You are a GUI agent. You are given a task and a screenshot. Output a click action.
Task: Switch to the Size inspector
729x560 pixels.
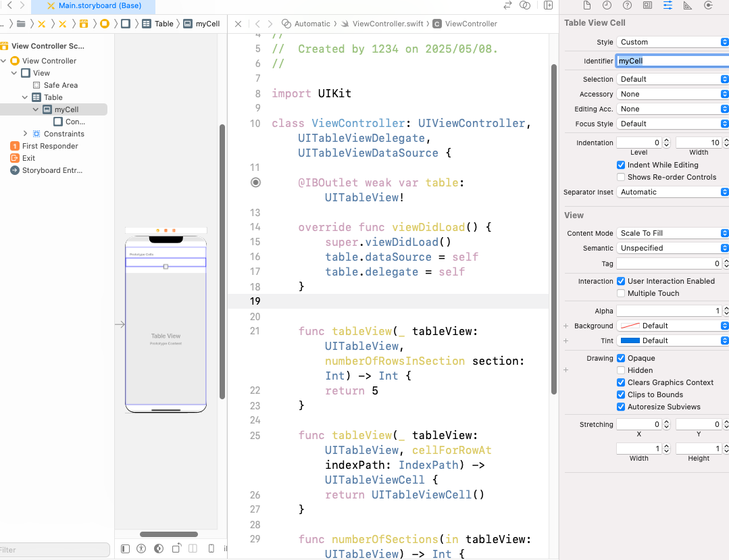point(688,5)
